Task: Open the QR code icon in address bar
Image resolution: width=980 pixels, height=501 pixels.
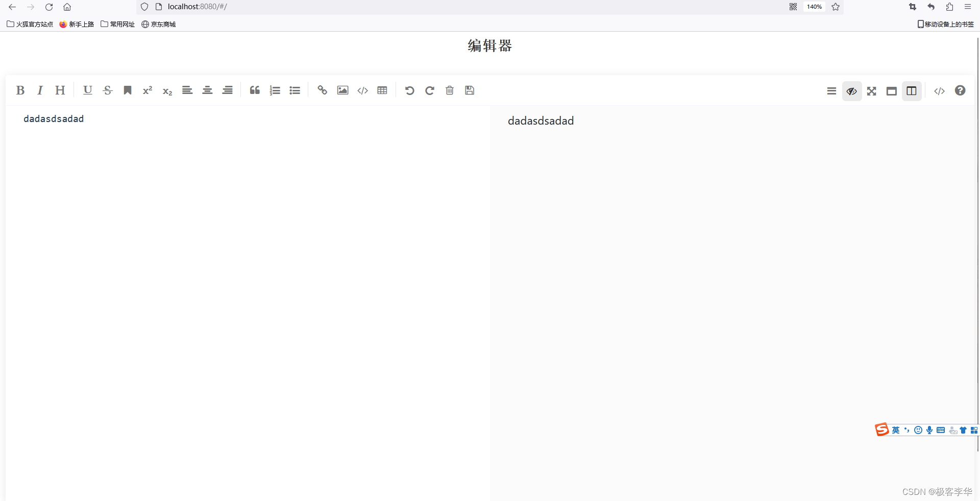Action: pos(793,7)
